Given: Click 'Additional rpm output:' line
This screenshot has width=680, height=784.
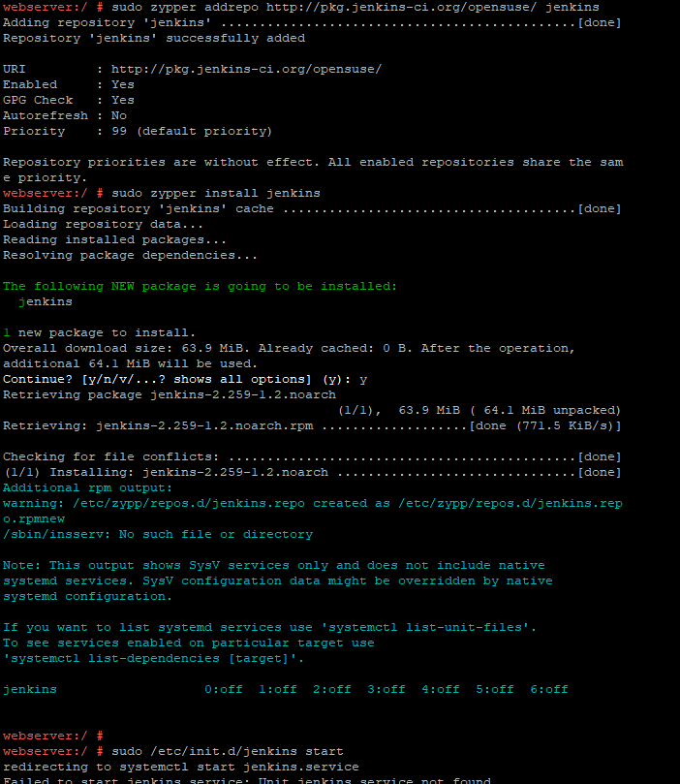Looking at the screenshot, I should [x=87, y=487].
